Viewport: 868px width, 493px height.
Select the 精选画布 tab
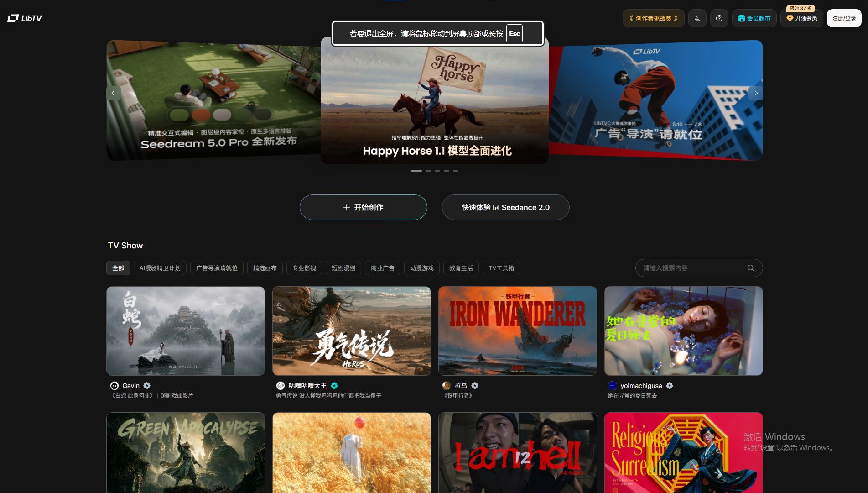tap(265, 268)
